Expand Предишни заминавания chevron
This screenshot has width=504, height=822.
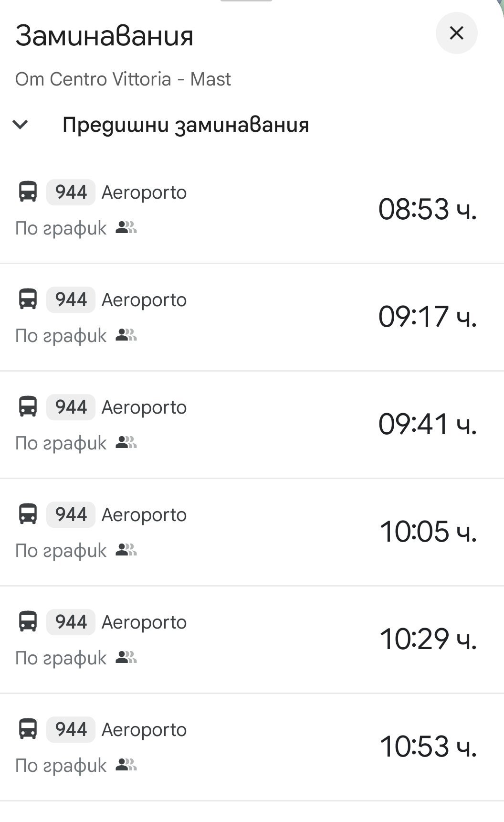(x=21, y=125)
